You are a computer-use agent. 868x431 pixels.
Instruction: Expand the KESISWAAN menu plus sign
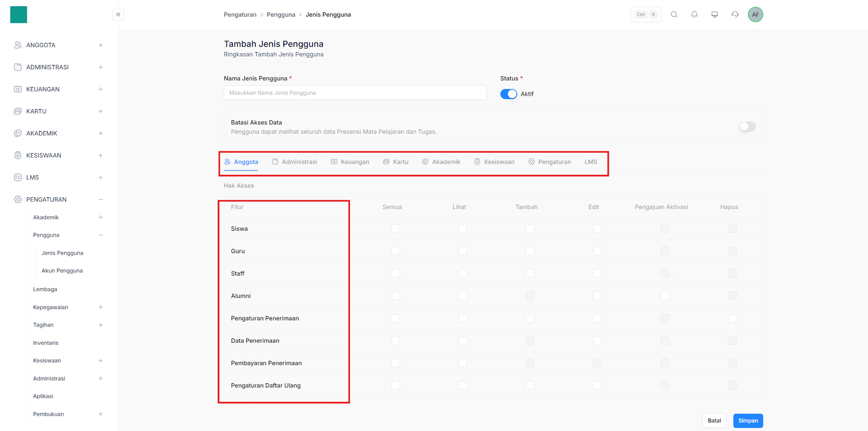[x=100, y=155]
